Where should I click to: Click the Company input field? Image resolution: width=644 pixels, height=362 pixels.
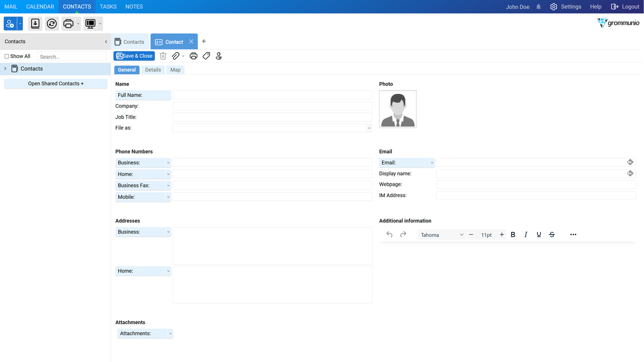click(272, 106)
